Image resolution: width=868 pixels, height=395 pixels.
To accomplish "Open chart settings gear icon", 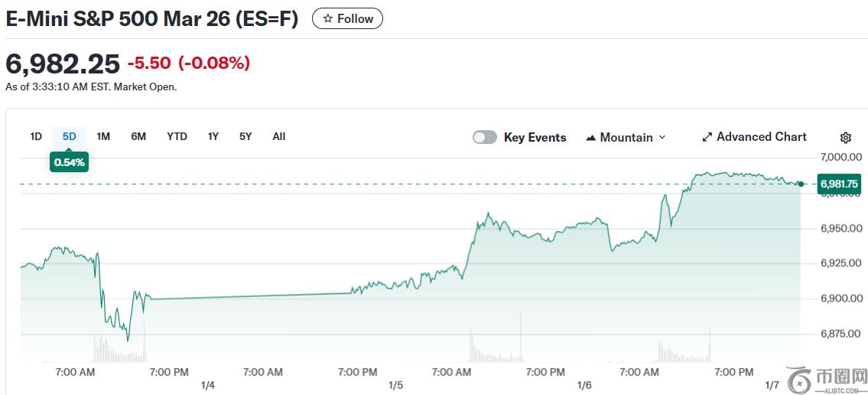I will click(845, 138).
